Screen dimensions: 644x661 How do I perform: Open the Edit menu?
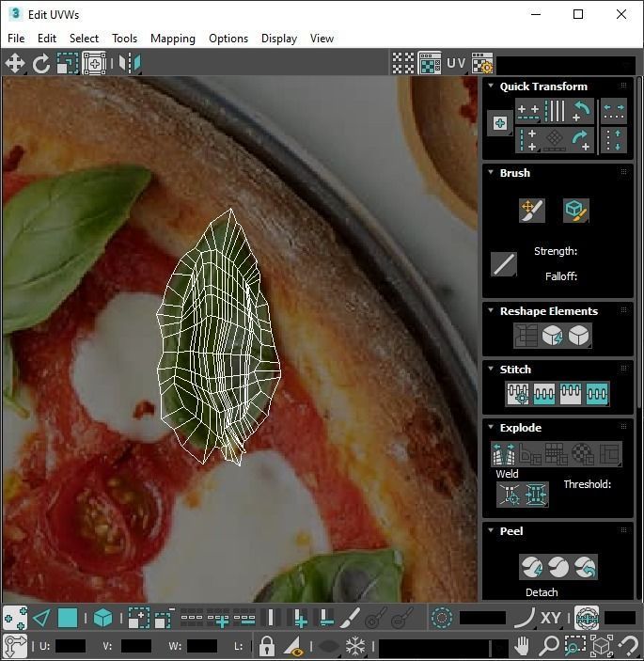pos(47,39)
